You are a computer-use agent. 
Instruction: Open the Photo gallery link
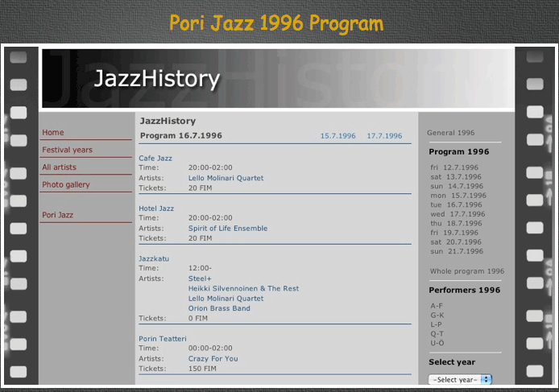pos(66,184)
